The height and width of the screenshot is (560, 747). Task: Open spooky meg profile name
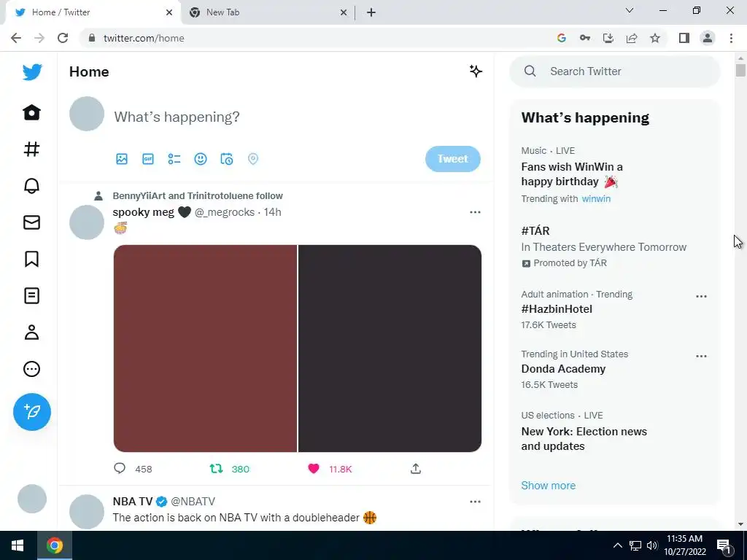tap(144, 212)
